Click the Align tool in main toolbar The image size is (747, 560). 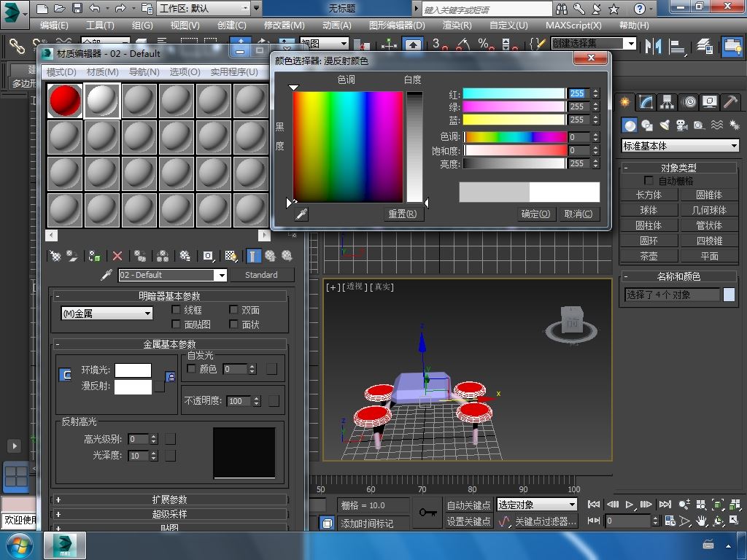[x=676, y=46]
